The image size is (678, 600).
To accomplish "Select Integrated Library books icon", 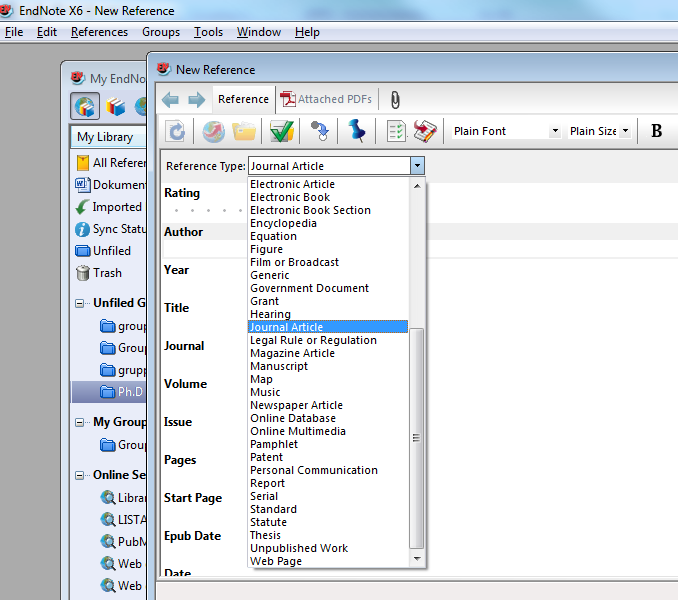I will (x=115, y=106).
